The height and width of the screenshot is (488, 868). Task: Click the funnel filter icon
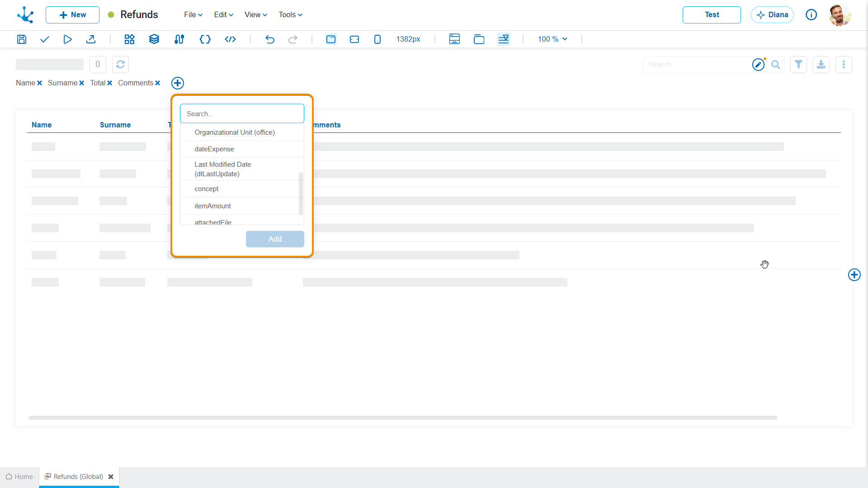(x=799, y=65)
